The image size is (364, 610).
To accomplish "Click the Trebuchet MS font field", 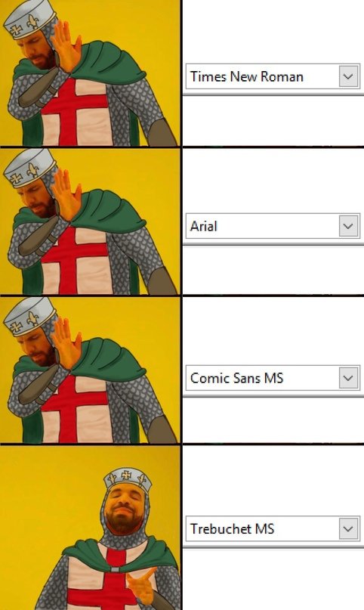I will pyautogui.click(x=263, y=528).
